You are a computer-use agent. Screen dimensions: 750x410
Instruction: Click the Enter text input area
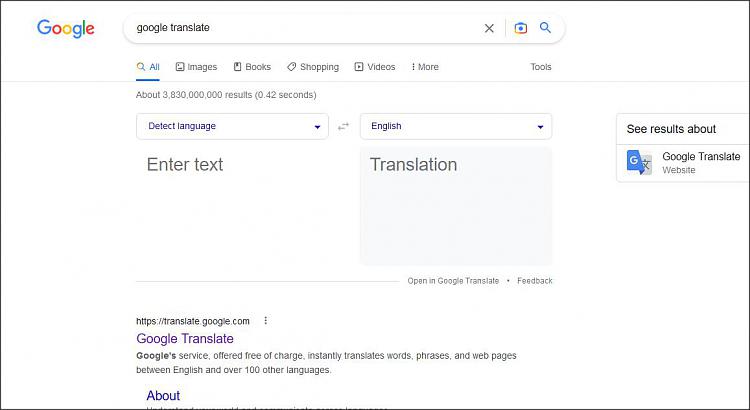tap(244, 206)
